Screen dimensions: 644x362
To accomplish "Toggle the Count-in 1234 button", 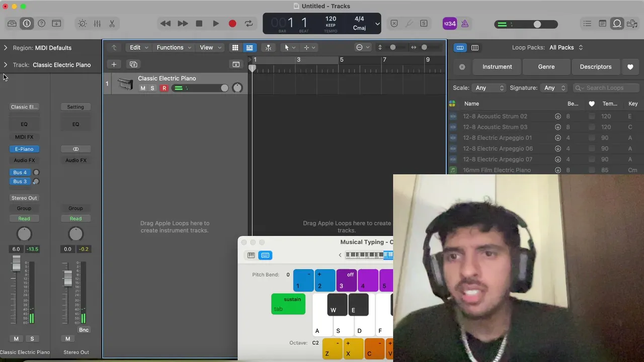I will [x=450, y=24].
